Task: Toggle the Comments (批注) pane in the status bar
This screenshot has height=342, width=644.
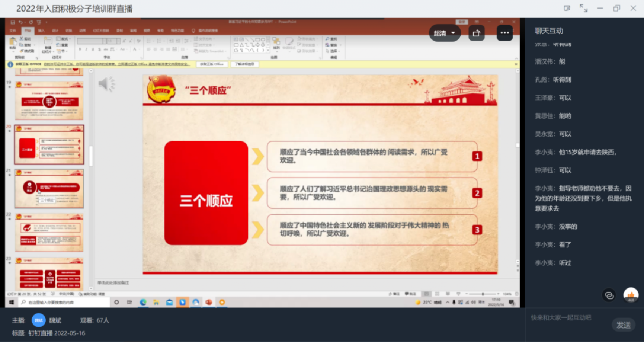Action: coord(410,294)
